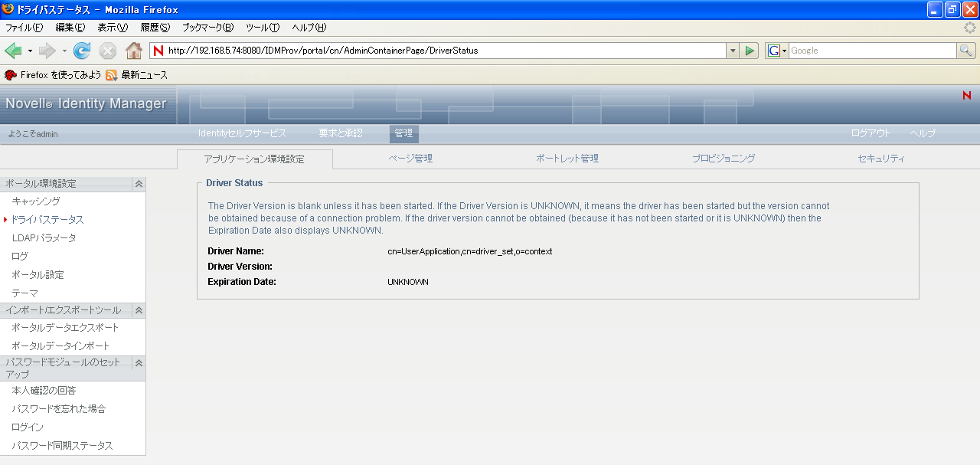Screen dimensions: 980x465
Task: Open the Firefox を使ってみよう bookmark
Action: [x=53, y=75]
